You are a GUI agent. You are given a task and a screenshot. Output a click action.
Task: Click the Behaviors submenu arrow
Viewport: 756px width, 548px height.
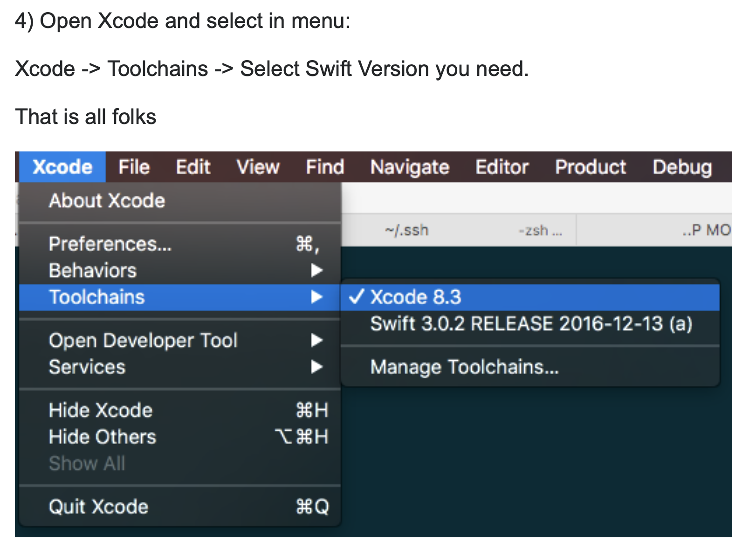(317, 270)
